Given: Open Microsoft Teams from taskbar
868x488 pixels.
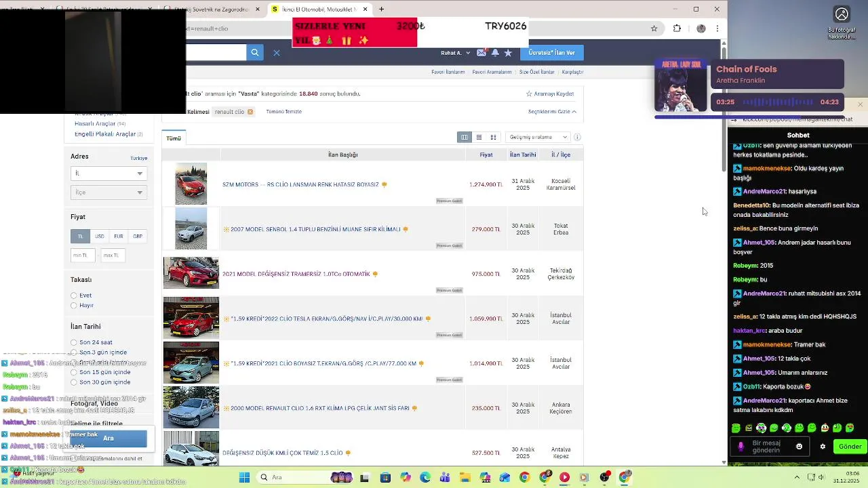Looking at the screenshot, I should pos(445,477).
